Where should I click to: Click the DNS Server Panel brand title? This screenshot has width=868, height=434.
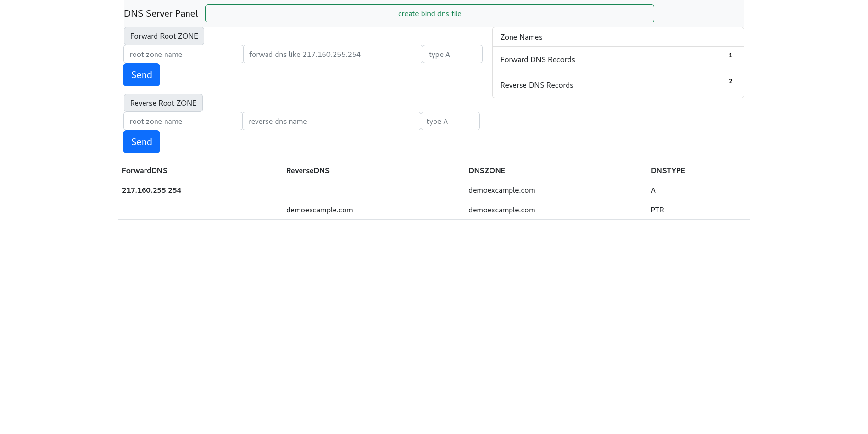pyautogui.click(x=161, y=13)
